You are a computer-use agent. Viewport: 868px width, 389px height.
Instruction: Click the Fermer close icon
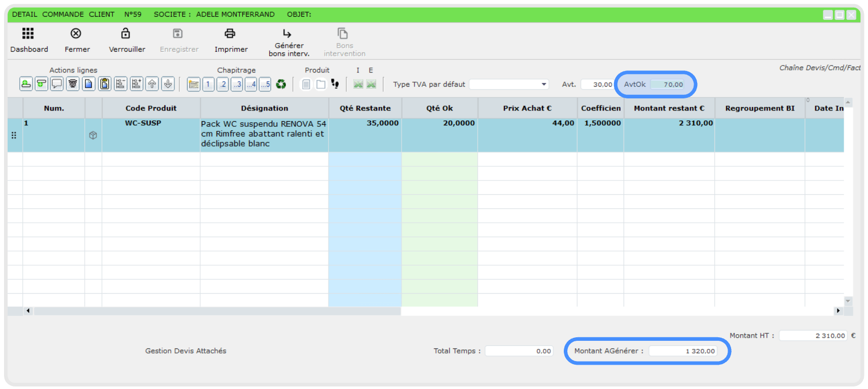pos(76,33)
